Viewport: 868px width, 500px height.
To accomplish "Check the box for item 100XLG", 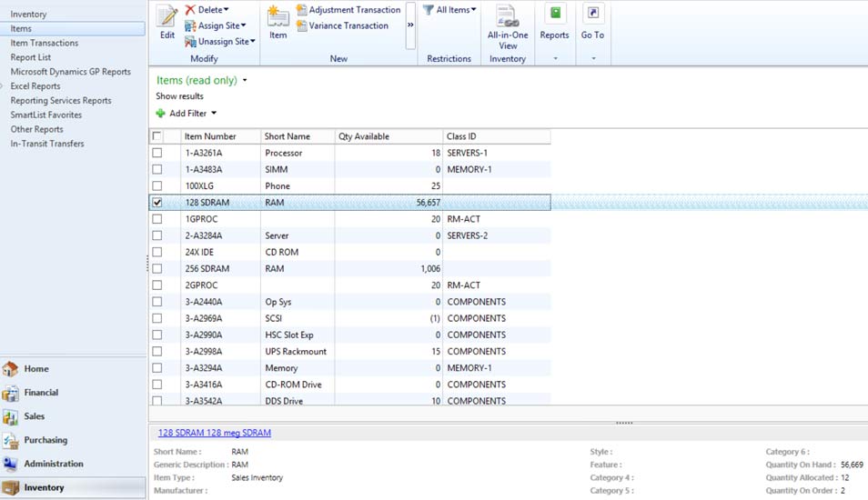I will point(157,185).
